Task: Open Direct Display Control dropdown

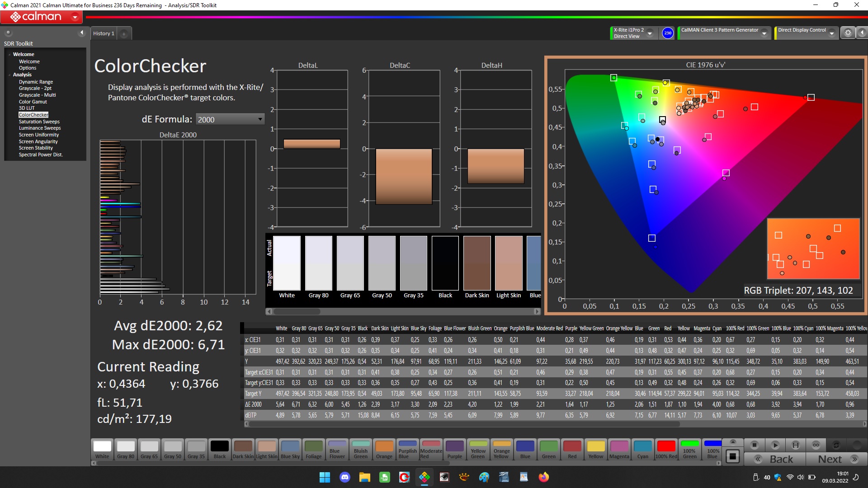Action: point(831,33)
